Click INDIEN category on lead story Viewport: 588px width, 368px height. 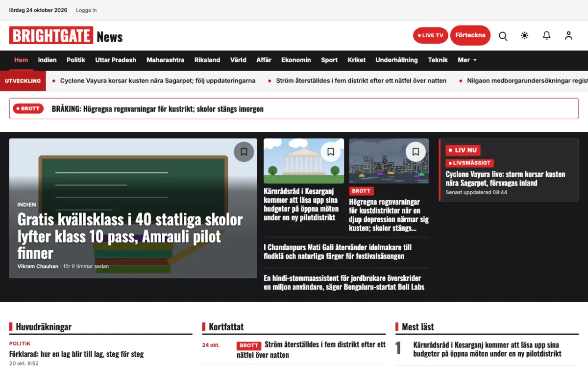click(x=26, y=205)
